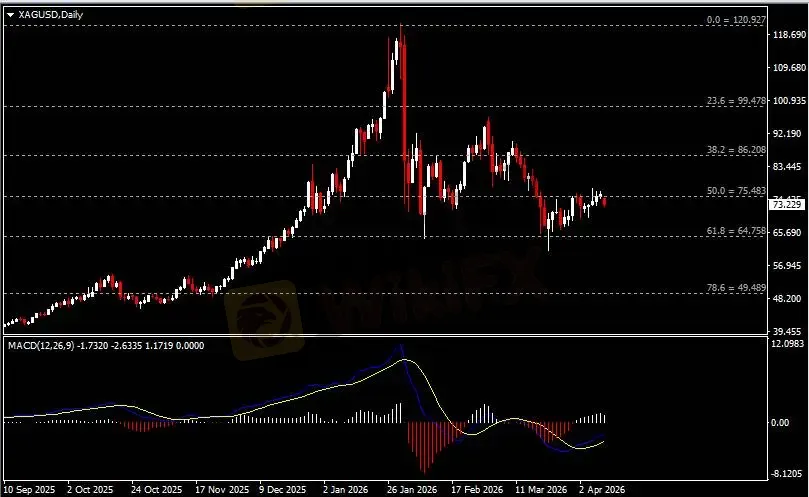Click the 24 Oct 2025 date label
809x497 pixels.
tap(156, 489)
